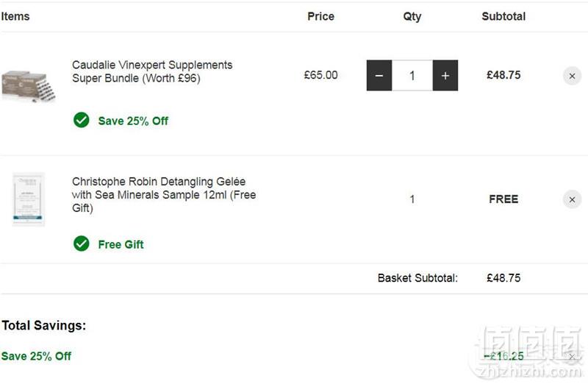Click Save 25% Off under Total Savings
Viewport: 588px width, 384px height.
(36, 356)
